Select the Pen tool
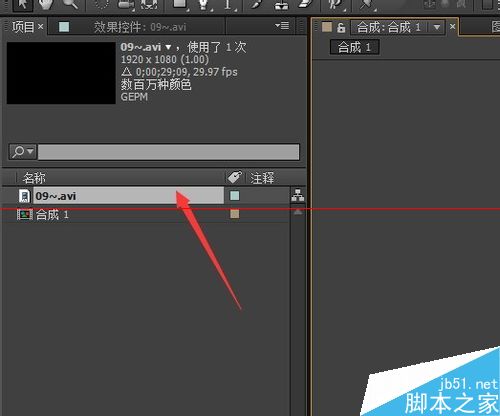This screenshot has width=500, height=416. tap(204, 5)
